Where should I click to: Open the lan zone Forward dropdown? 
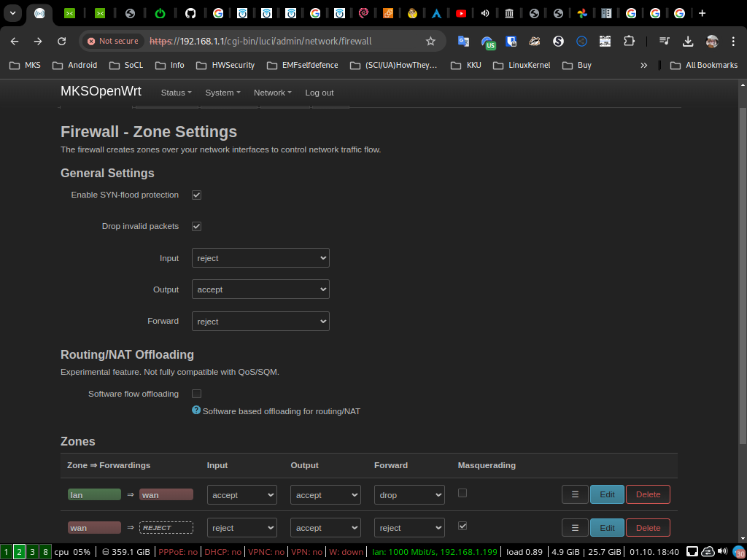click(x=409, y=495)
